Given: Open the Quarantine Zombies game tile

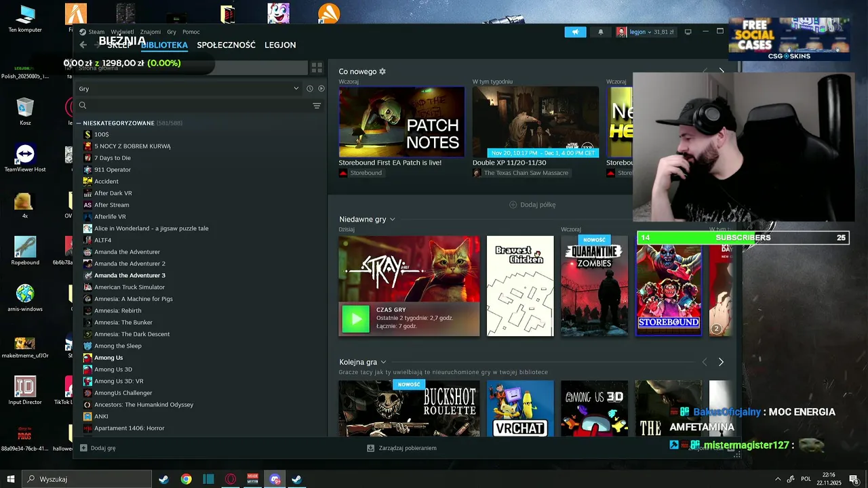Looking at the screenshot, I should (594, 286).
